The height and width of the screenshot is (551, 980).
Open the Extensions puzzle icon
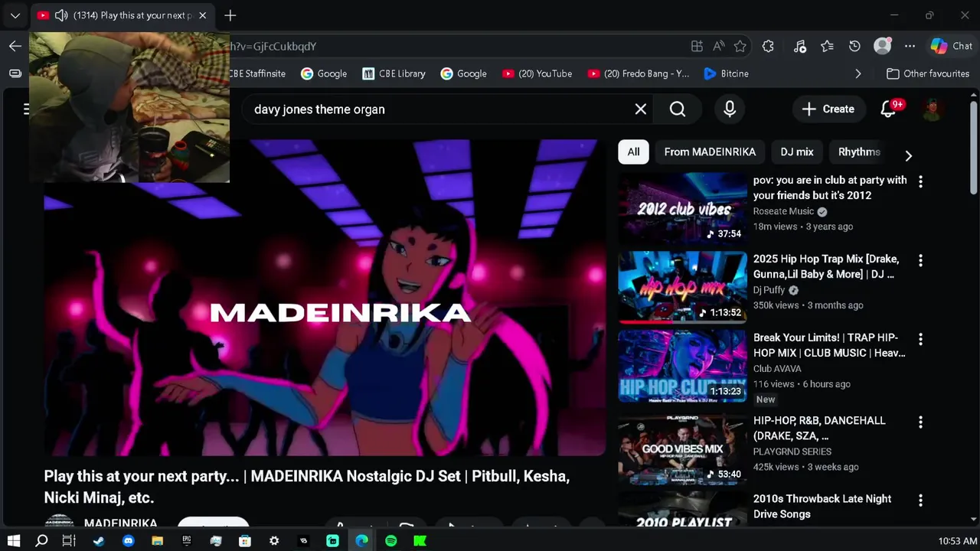pyautogui.click(x=768, y=46)
